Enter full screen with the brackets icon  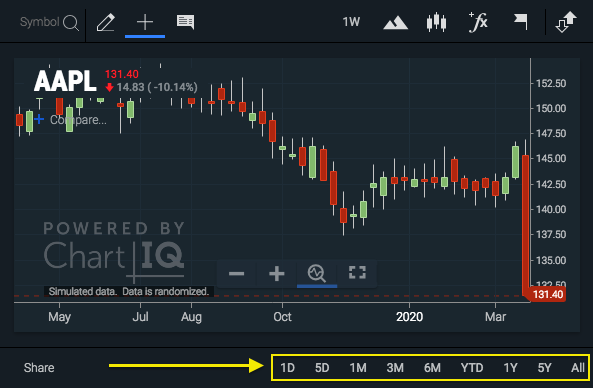357,272
